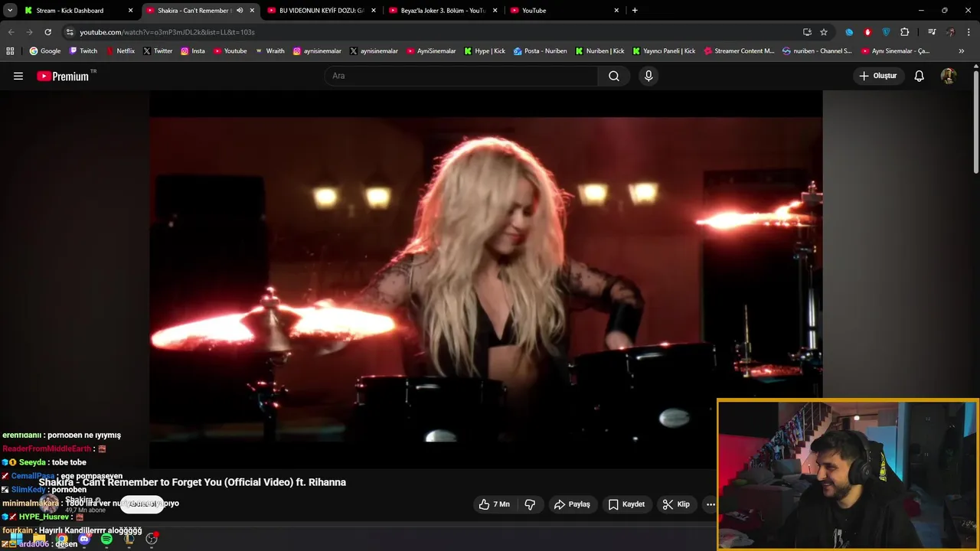The height and width of the screenshot is (551, 980).
Task: Click the youtube.com address bar URL
Action: click(167, 32)
